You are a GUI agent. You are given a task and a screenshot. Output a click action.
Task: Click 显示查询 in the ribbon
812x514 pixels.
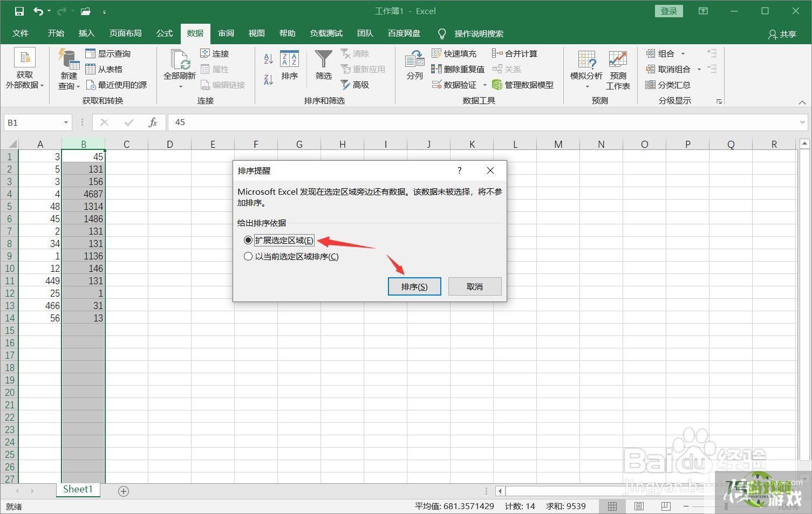click(108, 53)
